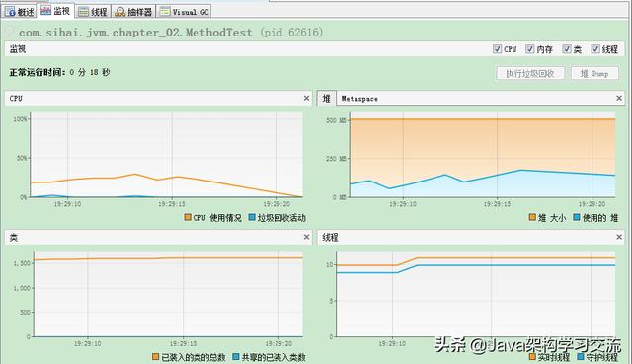Click the 线程 panel title
This screenshot has height=364, width=632.
pos(330,237)
